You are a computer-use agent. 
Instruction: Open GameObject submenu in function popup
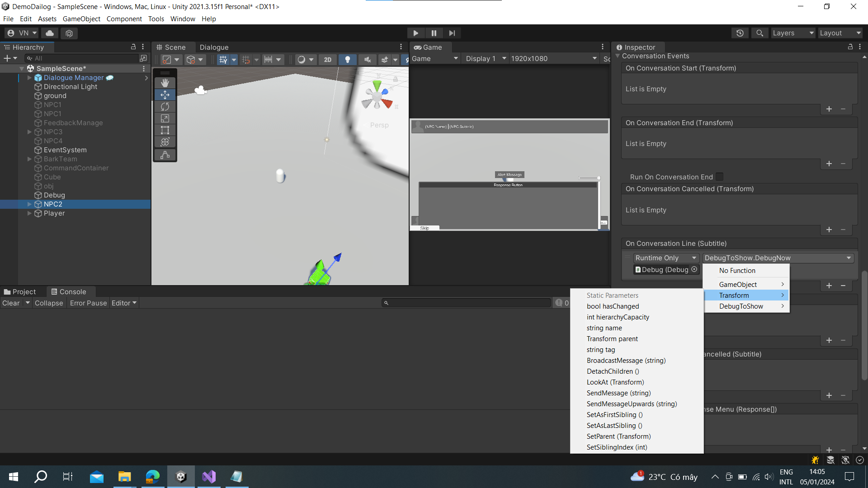[x=746, y=285]
